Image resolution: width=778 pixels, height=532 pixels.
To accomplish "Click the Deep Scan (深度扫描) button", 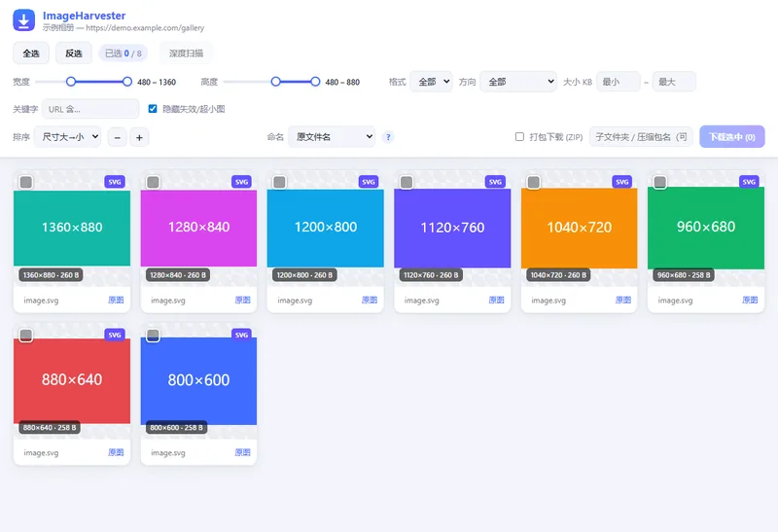I will [186, 53].
